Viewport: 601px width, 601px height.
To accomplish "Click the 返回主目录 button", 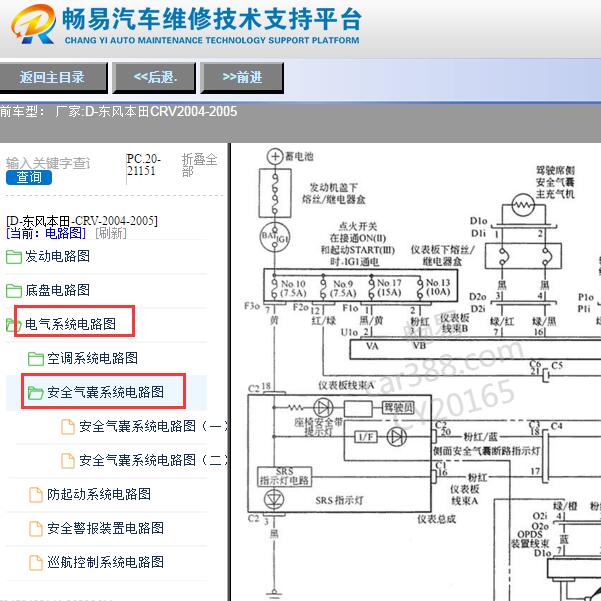I will [53, 78].
